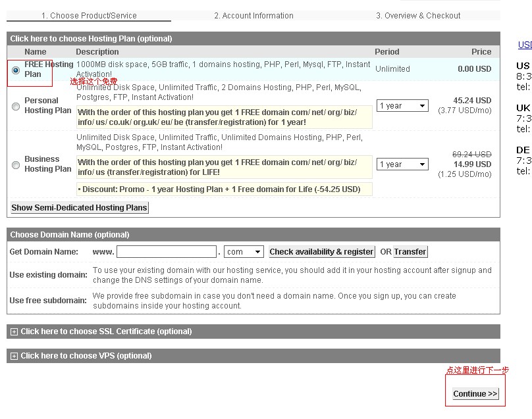Expand the VPS optional section

point(86,356)
